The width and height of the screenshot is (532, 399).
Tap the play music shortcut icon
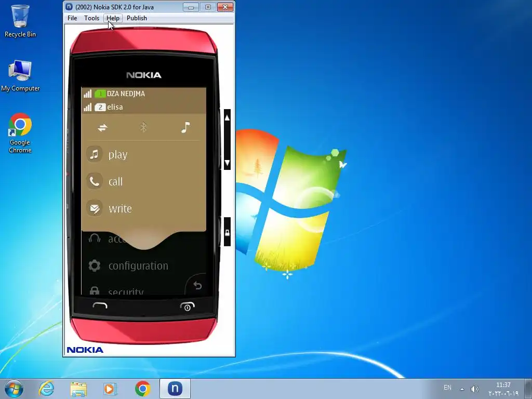(95, 154)
